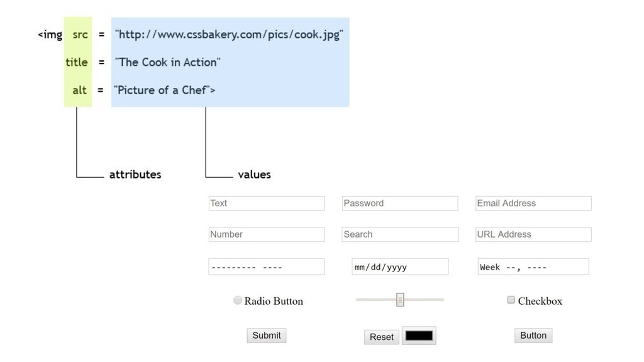Click the month field with dashes
Image resolution: width=644 pixels, height=362 pixels.
click(x=266, y=266)
